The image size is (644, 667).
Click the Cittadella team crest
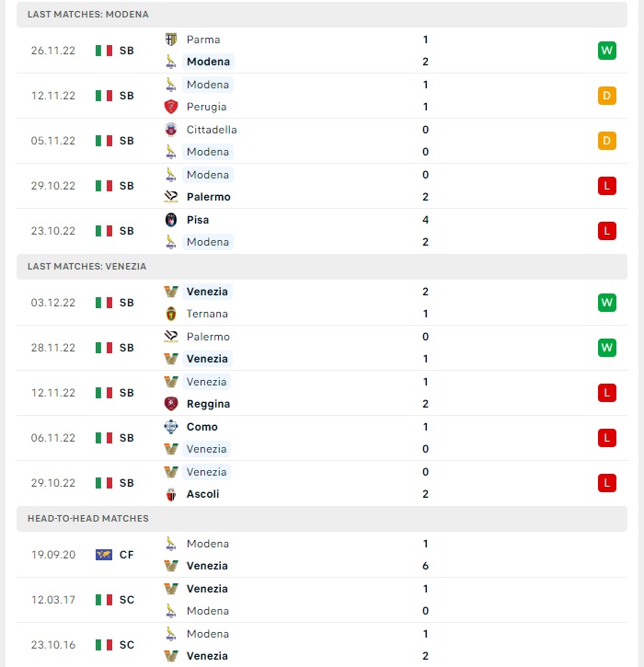tap(171, 130)
